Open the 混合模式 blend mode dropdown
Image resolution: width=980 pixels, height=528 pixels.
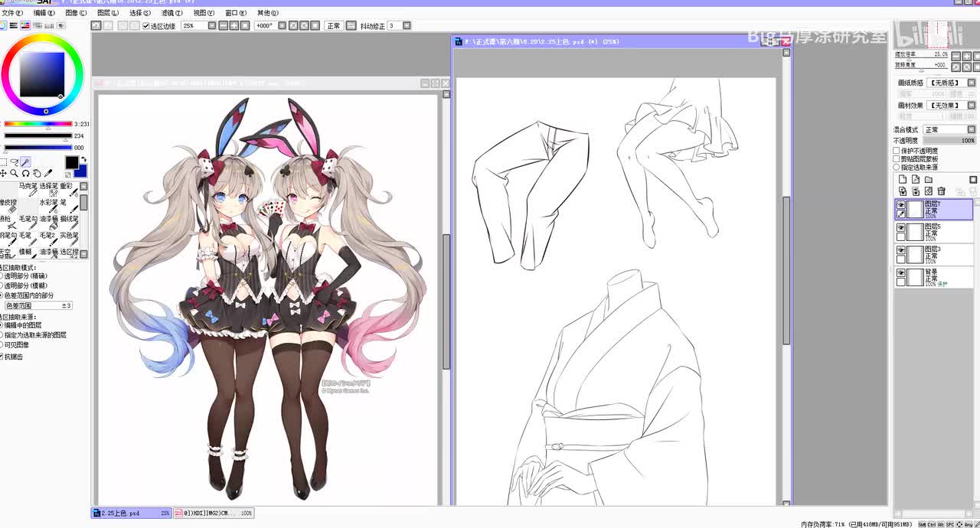click(x=972, y=129)
